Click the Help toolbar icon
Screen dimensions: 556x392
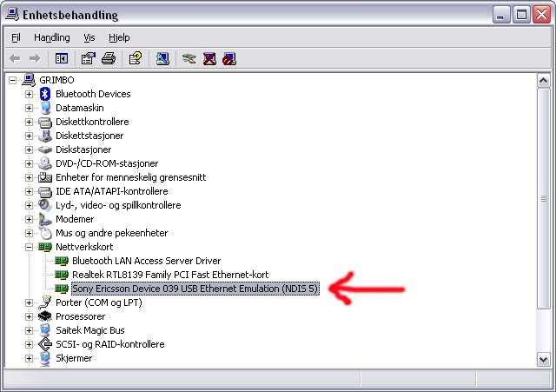pyautogui.click(x=136, y=58)
